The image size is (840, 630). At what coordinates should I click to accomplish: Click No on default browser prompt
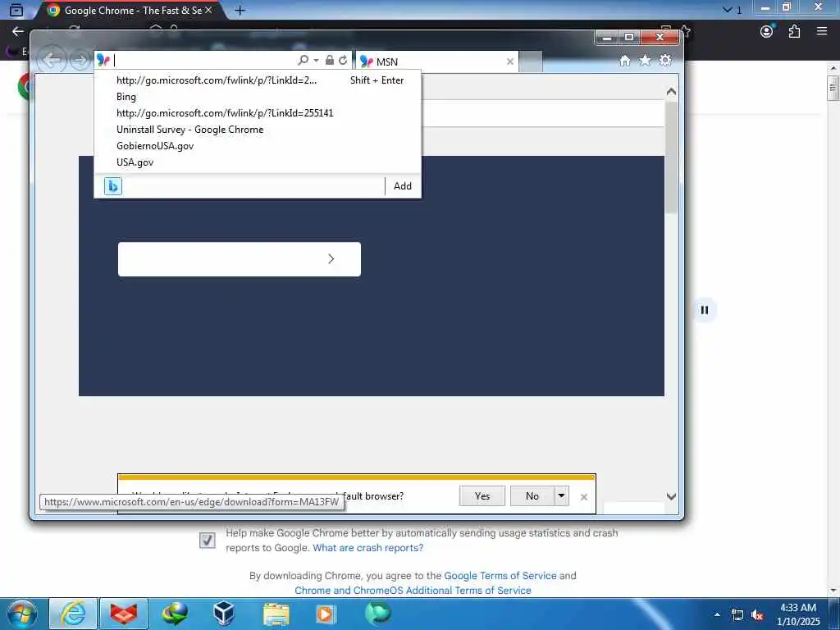click(532, 496)
